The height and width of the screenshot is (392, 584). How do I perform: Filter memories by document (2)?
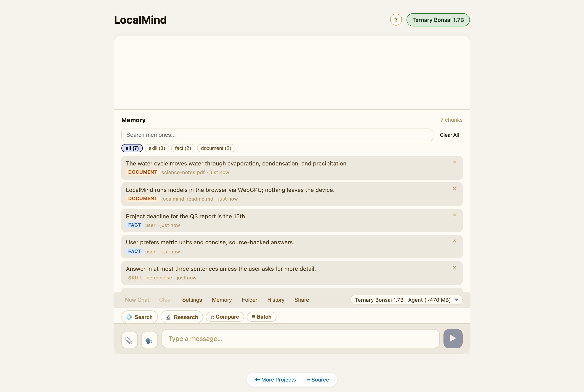[x=216, y=148]
